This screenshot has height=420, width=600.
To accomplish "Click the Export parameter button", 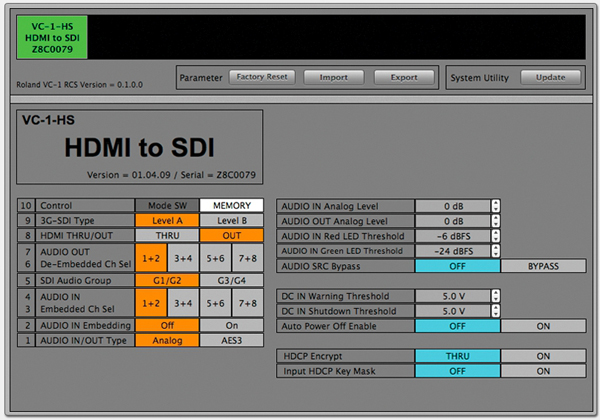I will (x=404, y=77).
